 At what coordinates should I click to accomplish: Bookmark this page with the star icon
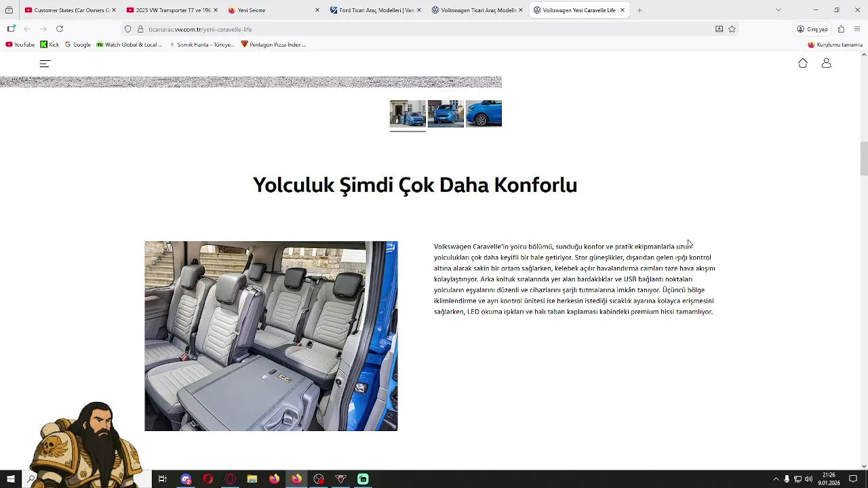pos(732,29)
